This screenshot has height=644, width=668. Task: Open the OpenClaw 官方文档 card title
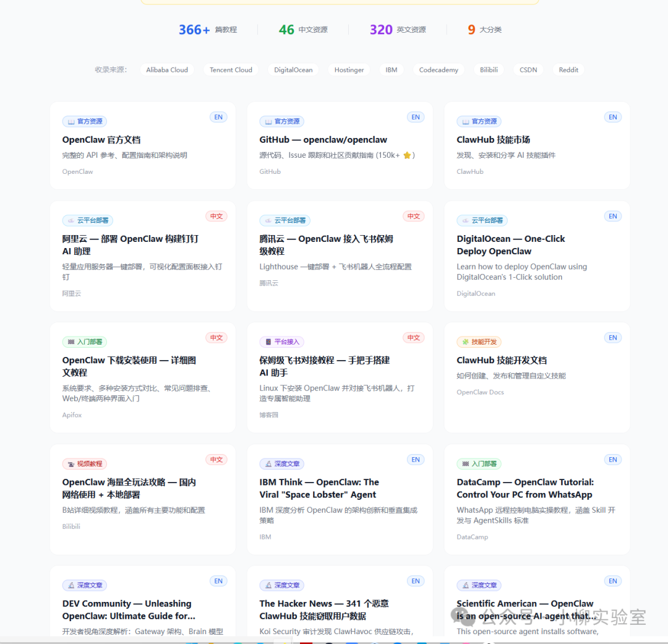tap(101, 140)
